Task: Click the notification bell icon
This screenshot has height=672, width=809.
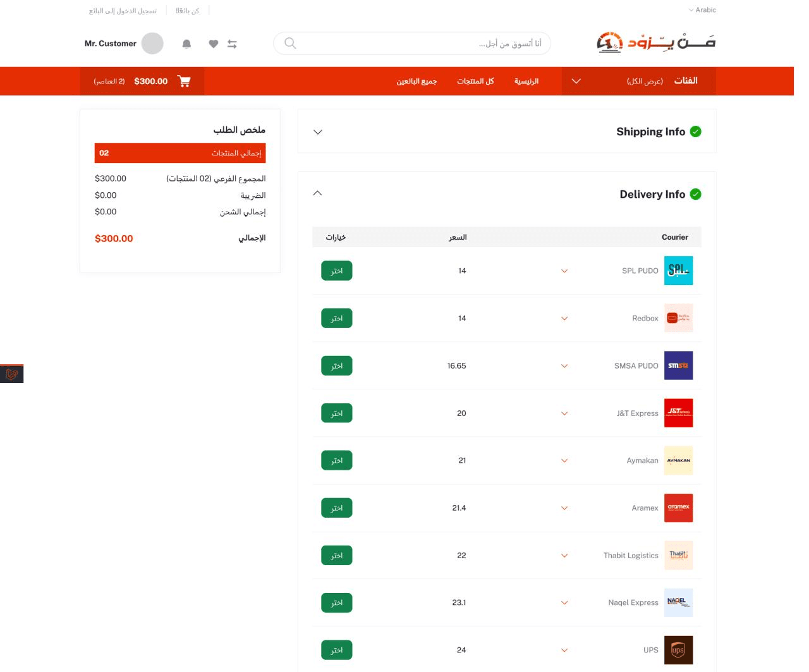Action: tap(186, 44)
